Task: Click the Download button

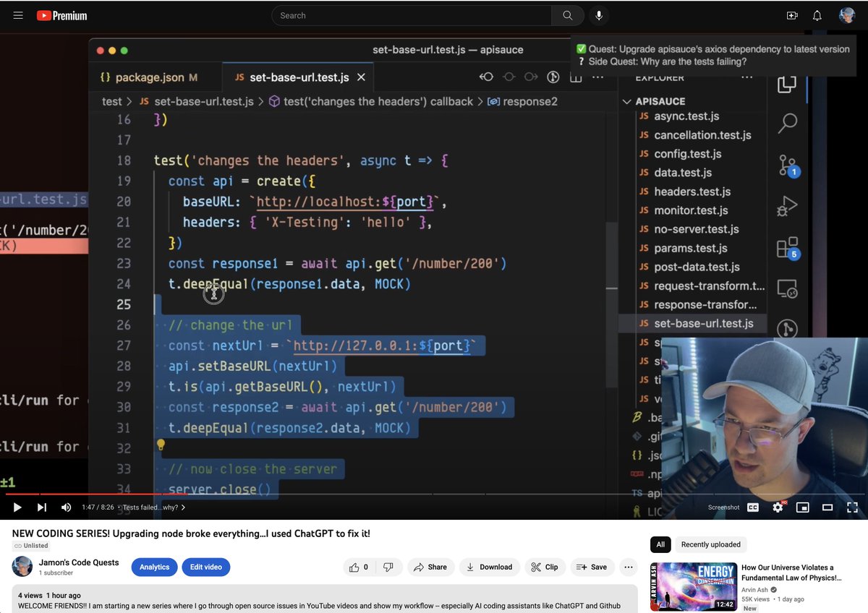Action: pyautogui.click(x=490, y=567)
